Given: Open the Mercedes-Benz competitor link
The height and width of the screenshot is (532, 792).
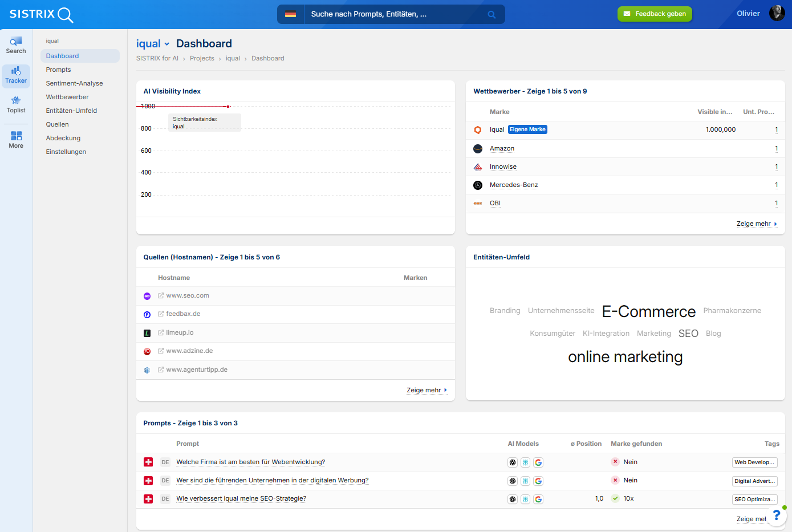Looking at the screenshot, I should tap(513, 185).
